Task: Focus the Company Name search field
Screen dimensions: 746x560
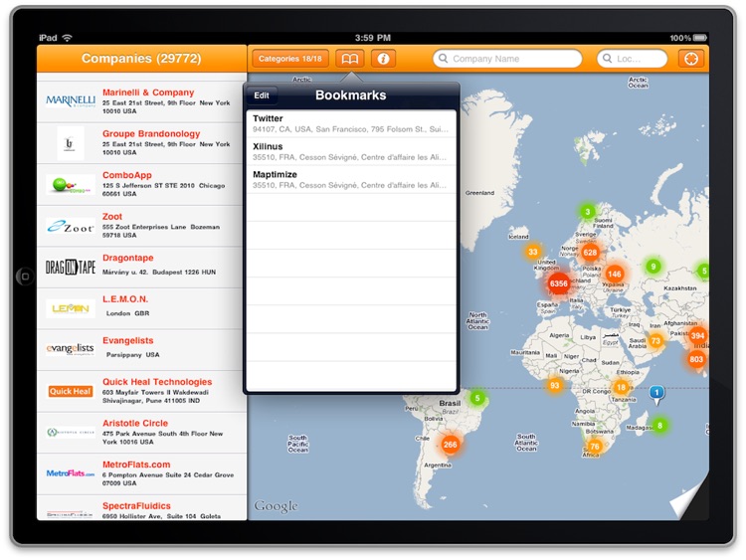Action: 507,59
